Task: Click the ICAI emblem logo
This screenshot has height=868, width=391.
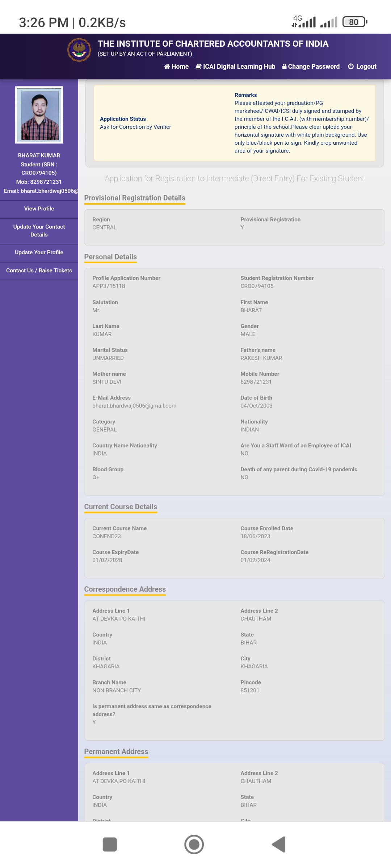Action: (x=79, y=50)
